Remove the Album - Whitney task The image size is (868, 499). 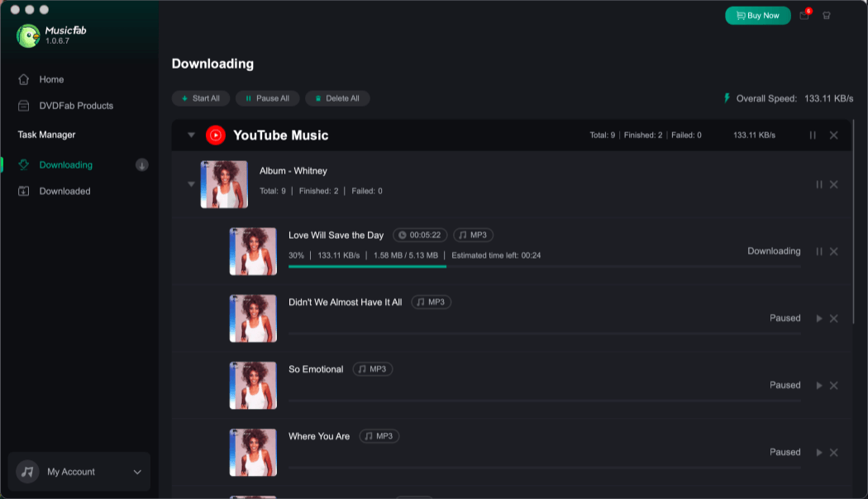[x=833, y=184]
